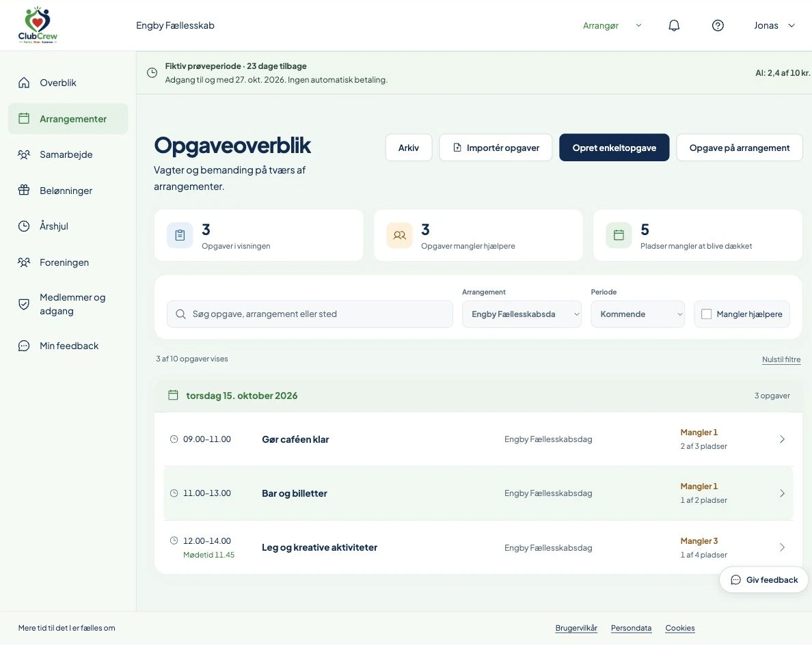
Task: Click the Nulstil filtre link
Action: [781, 359]
